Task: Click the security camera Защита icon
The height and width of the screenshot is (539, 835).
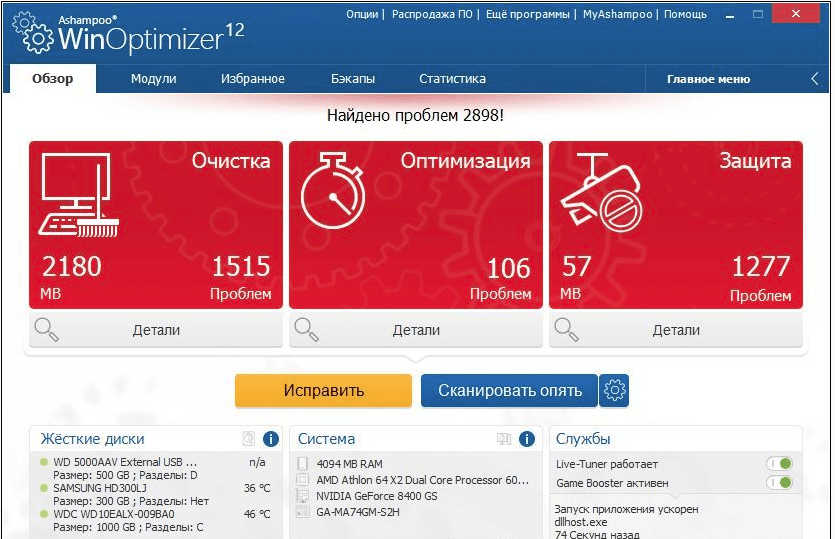Action: tap(602, 193)
